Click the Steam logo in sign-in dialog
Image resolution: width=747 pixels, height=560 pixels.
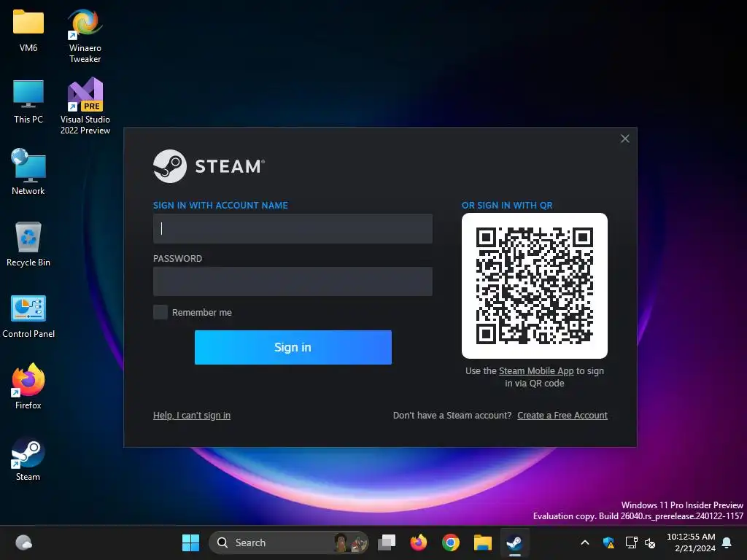(209, 166)
